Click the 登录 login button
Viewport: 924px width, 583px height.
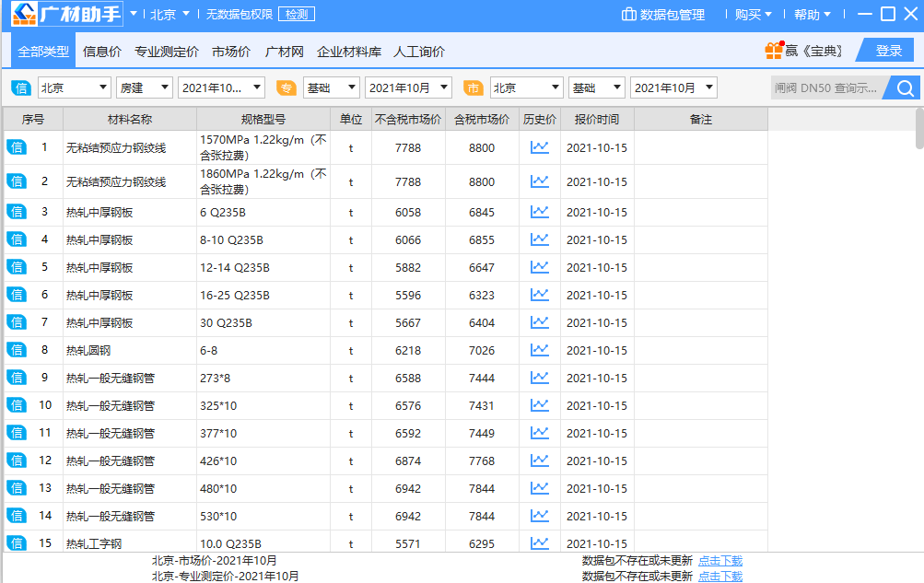(x=885, y=52)
